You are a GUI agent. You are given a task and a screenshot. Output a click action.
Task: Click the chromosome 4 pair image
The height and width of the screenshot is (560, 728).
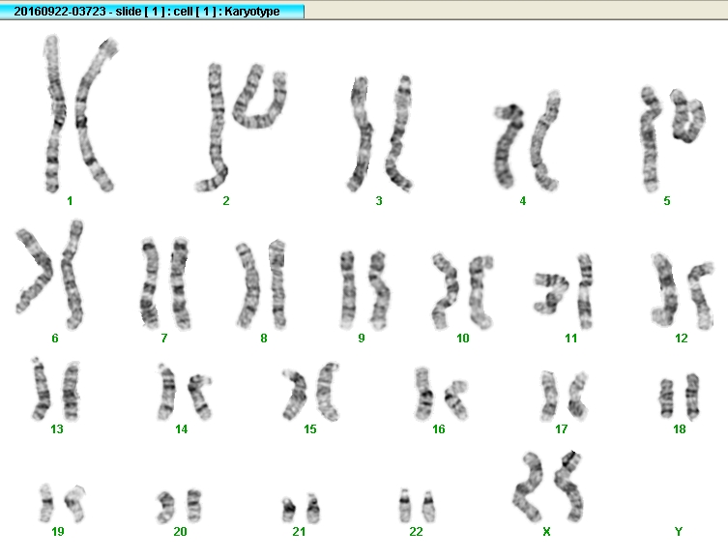tap(527, 140)
